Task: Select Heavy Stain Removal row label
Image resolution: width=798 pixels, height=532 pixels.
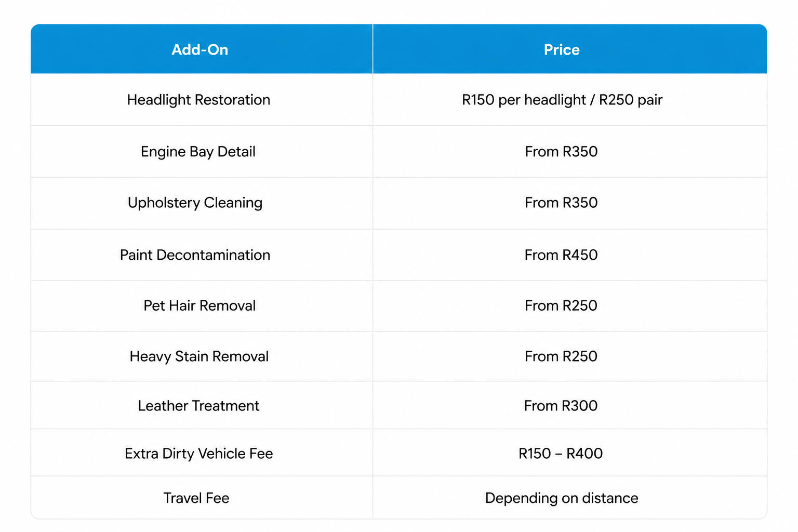Action: click(199, 356)
